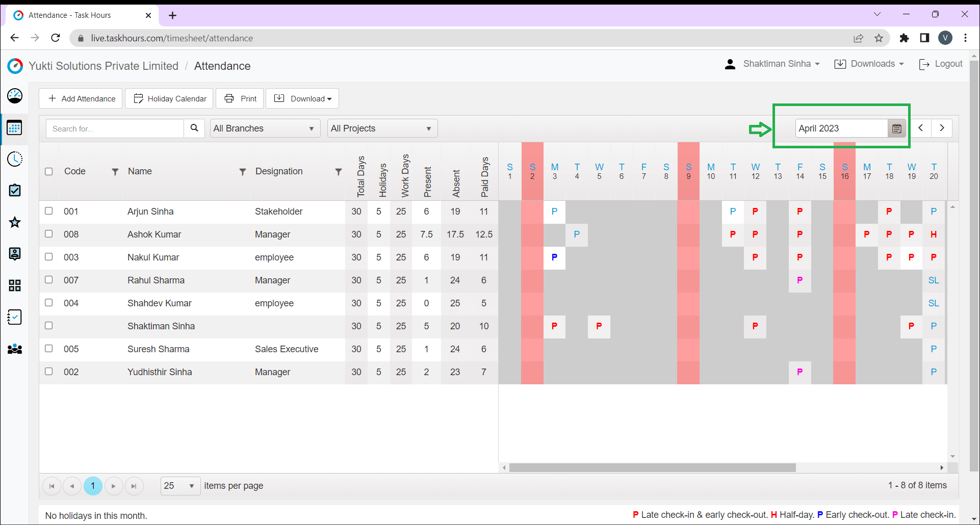Go back in browser history
980x525 pixels.
point(15,38)
